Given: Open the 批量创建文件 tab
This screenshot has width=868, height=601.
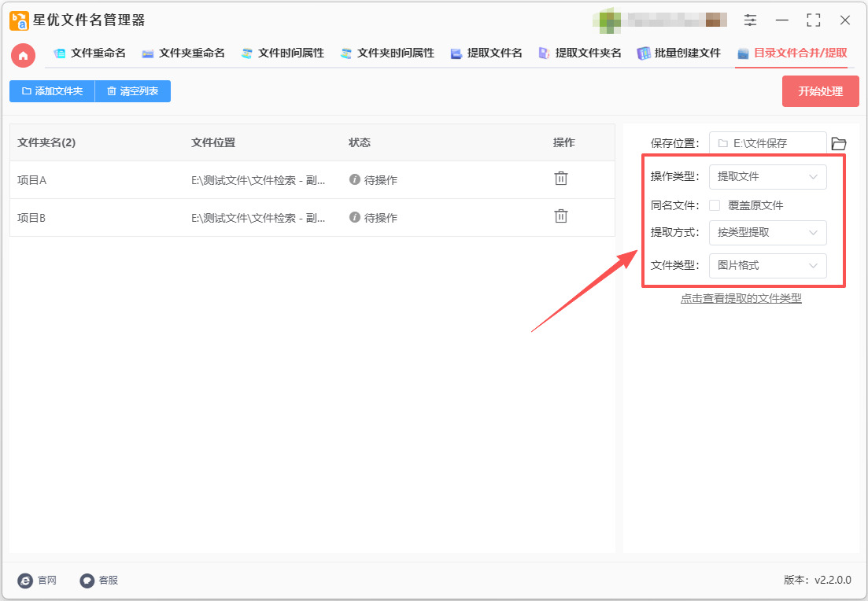Looking at the screenshot, I should coord(678,53).
